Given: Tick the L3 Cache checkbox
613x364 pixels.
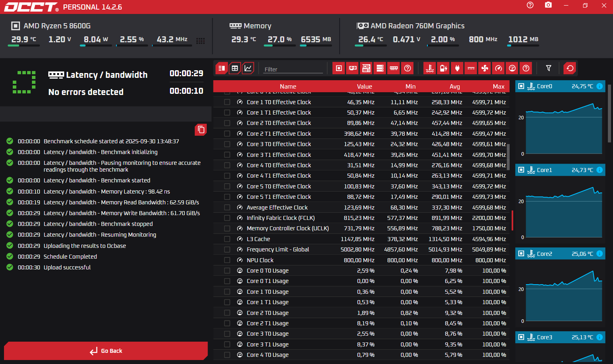Looking at the screenshot, I should 227,239.
